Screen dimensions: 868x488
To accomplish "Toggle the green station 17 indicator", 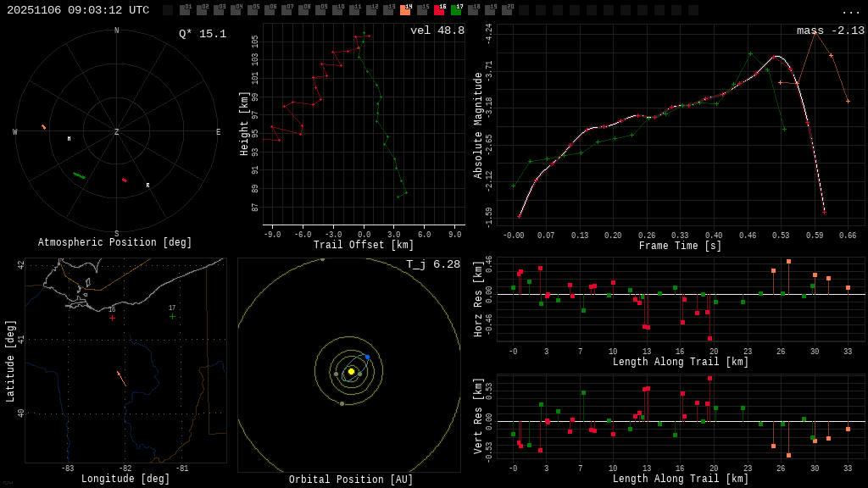I will pos(457,9).
